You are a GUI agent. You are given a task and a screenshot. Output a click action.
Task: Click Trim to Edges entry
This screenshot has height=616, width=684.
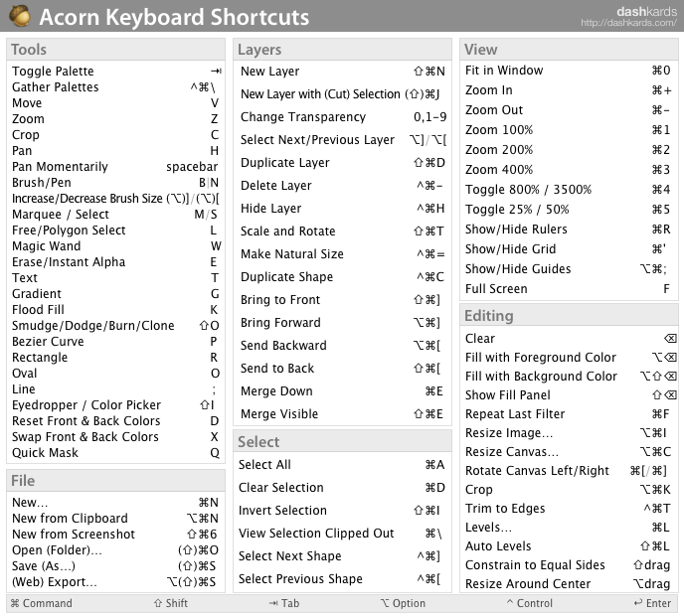pyautogui.click(x=568, y=509)
